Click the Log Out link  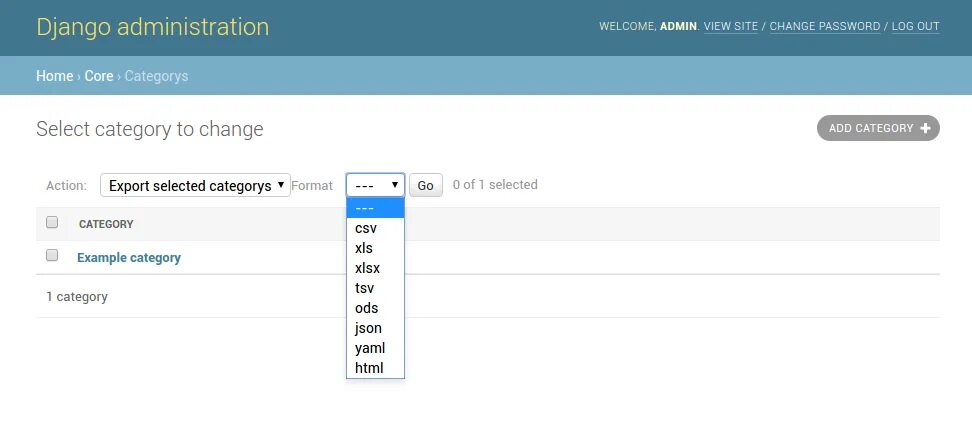tap(916, 27)
